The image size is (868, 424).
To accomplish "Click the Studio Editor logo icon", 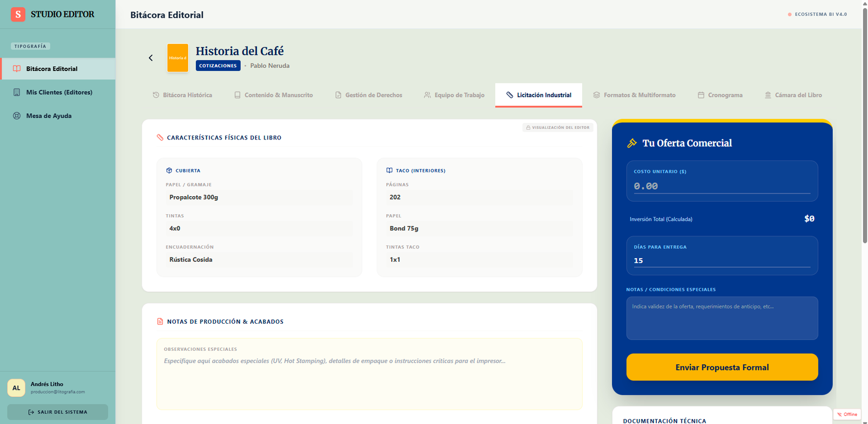I will [18, 15].
